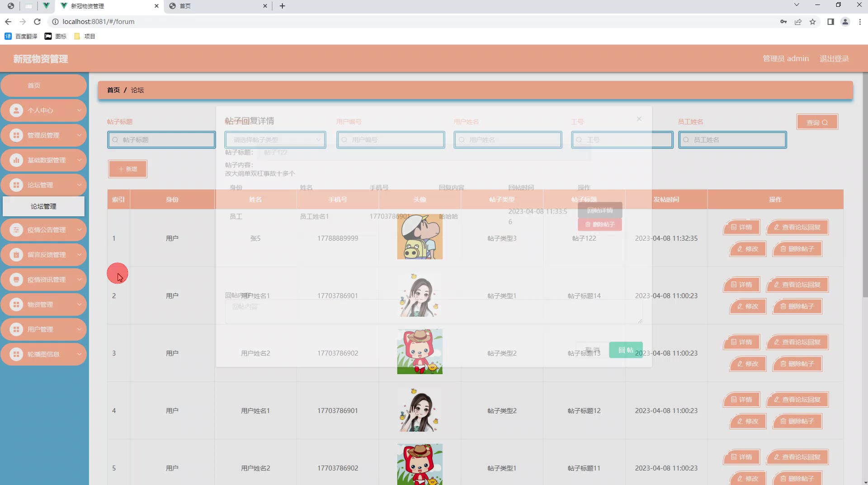Open the browser side panel icon

tap(830, 22)
